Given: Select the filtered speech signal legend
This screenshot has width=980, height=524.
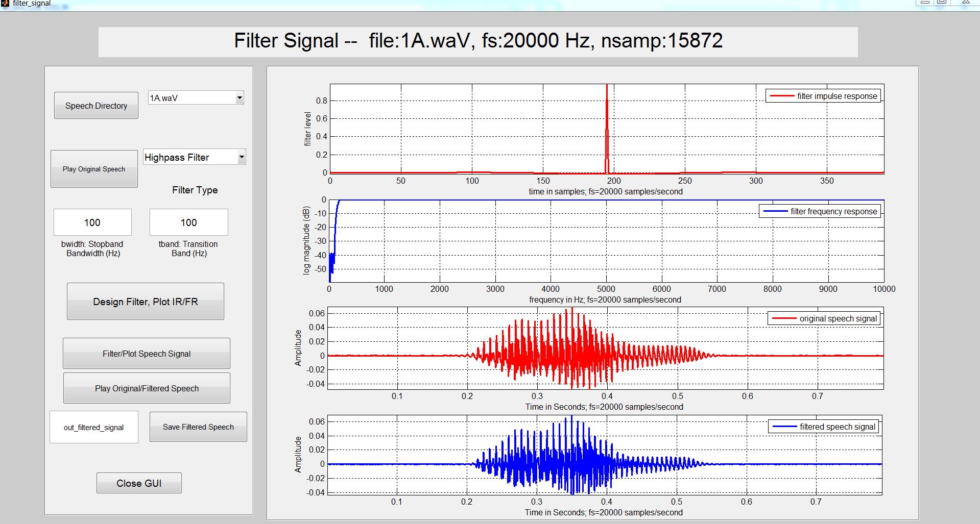Looking at the screenshot, I should 824,427.
